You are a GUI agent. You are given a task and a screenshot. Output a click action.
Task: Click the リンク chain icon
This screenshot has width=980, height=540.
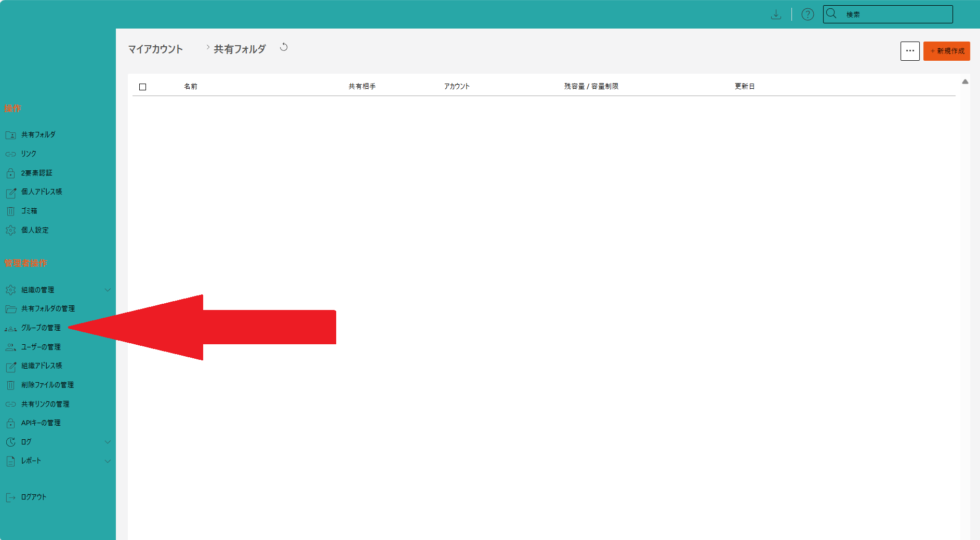coord(10,154)
